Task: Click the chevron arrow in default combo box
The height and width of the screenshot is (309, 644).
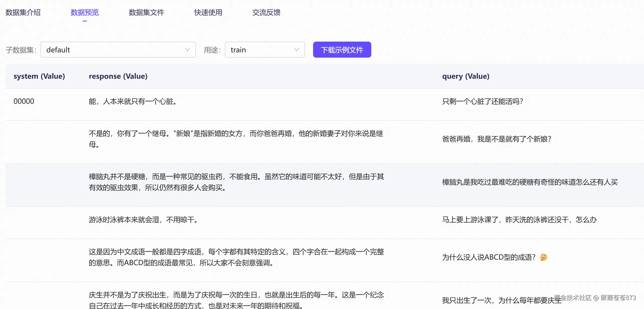Action: coord(187,50)
